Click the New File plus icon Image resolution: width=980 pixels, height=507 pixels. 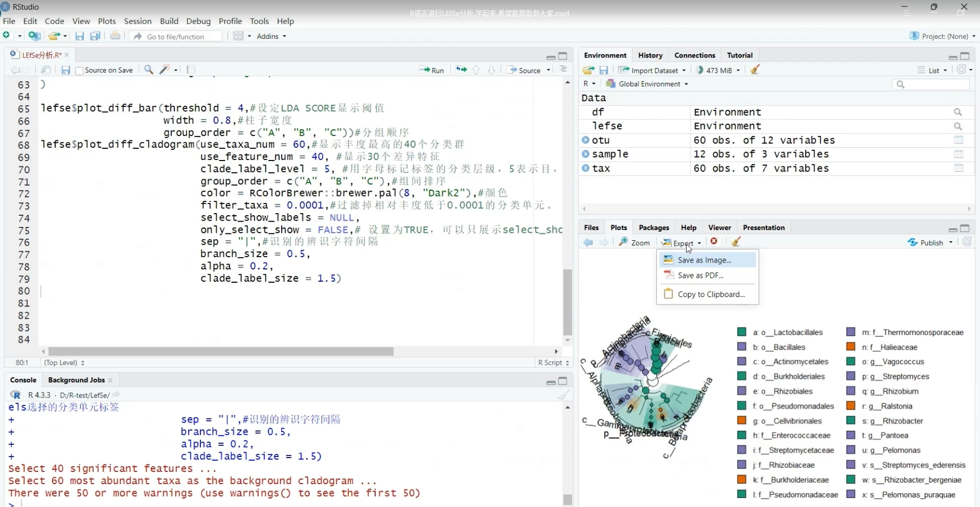pyautogui.click(x=7, y=36)
